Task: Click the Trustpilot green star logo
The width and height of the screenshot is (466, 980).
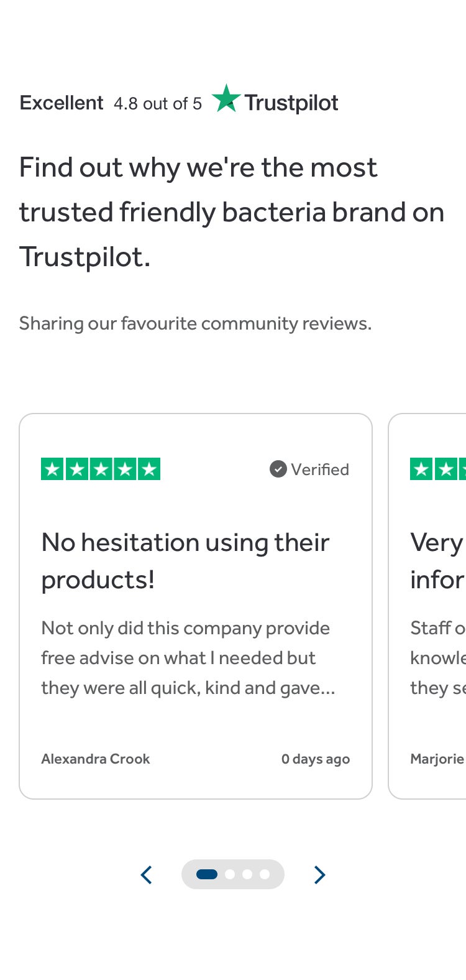Action: pos(226,99)
